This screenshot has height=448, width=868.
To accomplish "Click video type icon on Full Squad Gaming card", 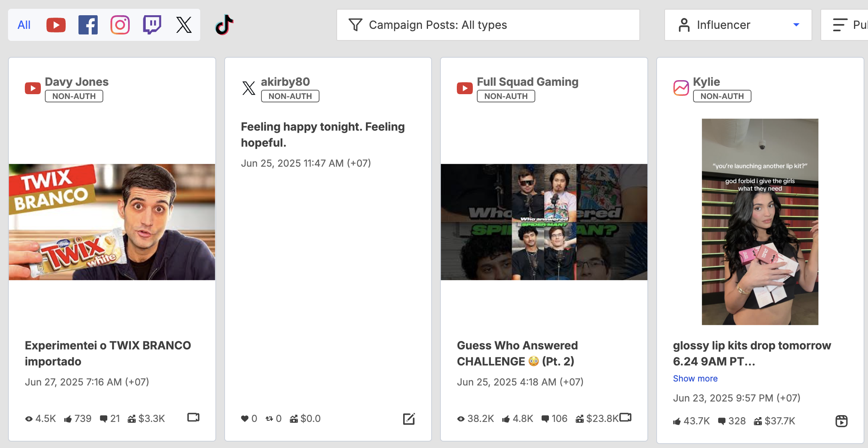I will [x=625, y=418].
